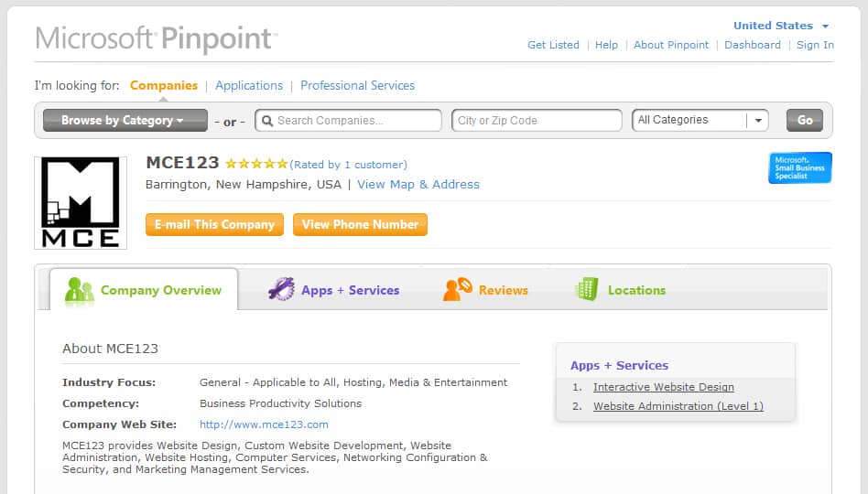This screenshot has height=494, width=868.
Task: Visit the http://www.mce123.com link
Action: pos(264,424)
